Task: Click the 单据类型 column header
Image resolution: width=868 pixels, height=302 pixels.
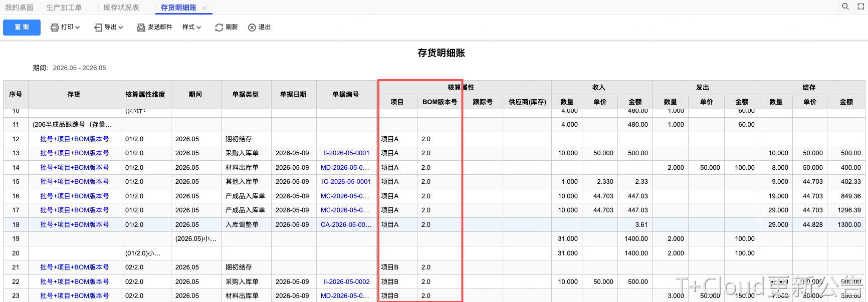Action: pyautogui.click(x=246, y=95)
